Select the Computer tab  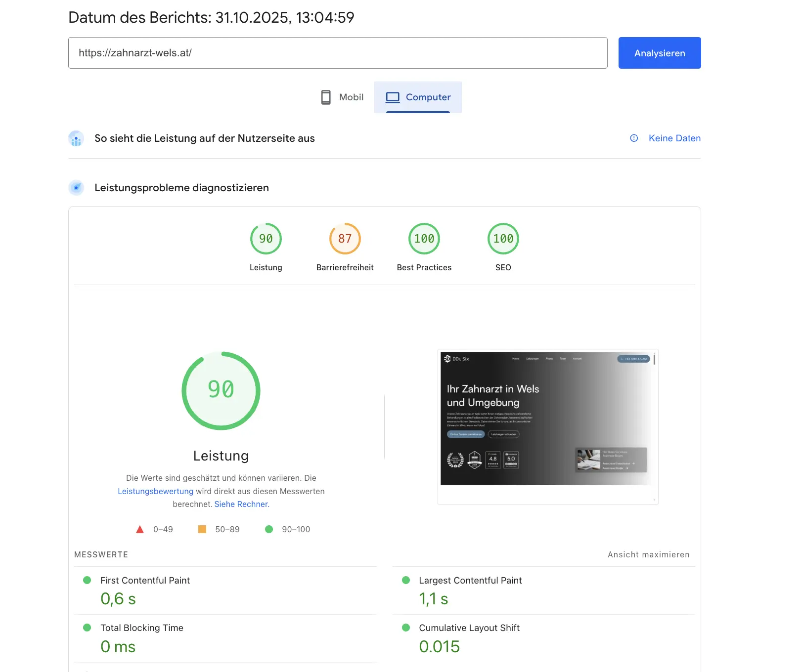(x=418, y=97)
